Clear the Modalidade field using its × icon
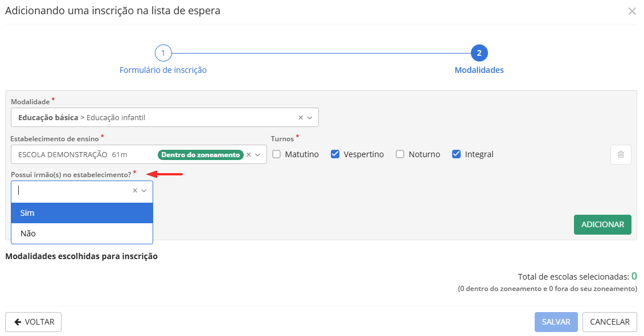Image resolution: width=644 pixels, height=336 pixels. (300, 117)
